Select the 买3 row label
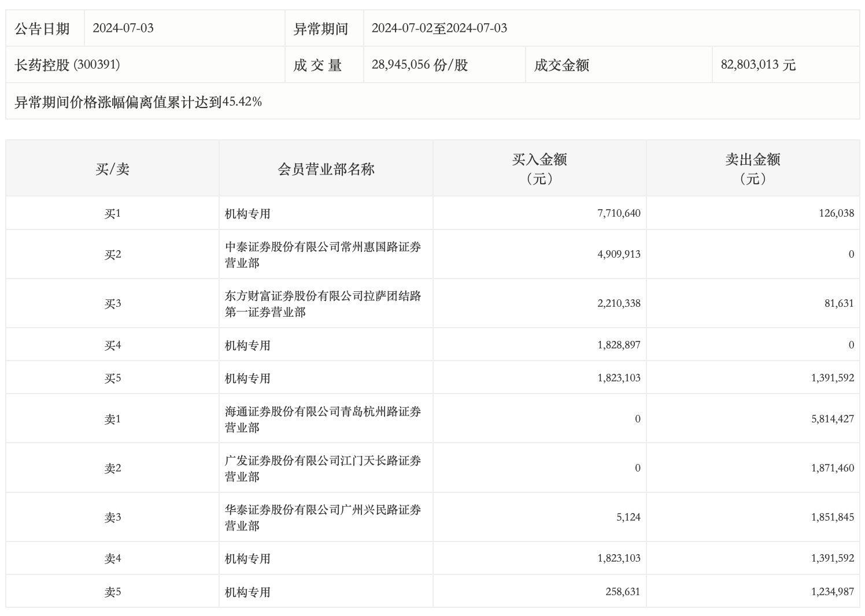This screenshot has height=616, width=865. 113,304
